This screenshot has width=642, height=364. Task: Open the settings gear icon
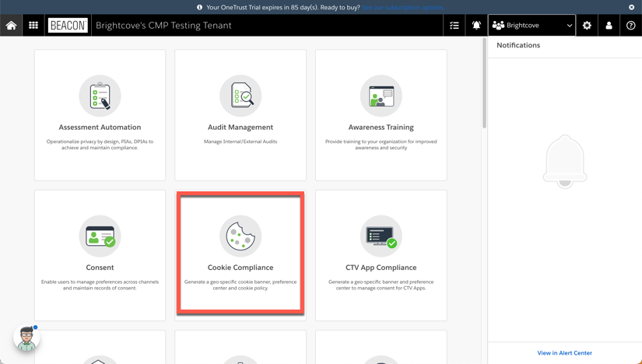click(x=587, y=26)
